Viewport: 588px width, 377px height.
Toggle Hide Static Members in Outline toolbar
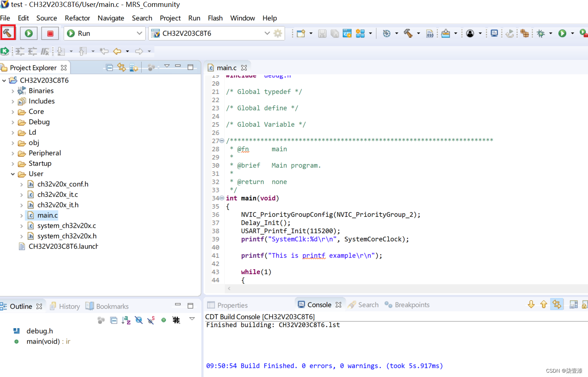click(151, 320)
